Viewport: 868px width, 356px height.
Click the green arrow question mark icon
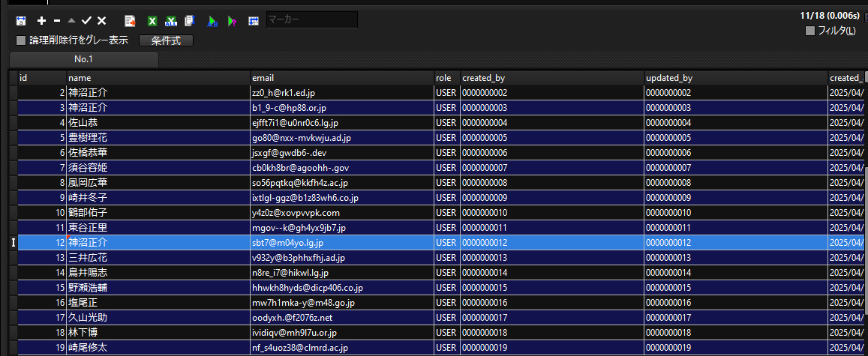click(x=233, y=21)
